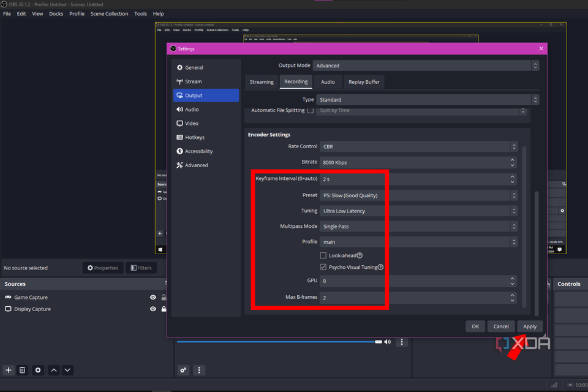This screenshot has width=588, height=392.
Task: Switch to Recording tab
Action: [296, 81]
